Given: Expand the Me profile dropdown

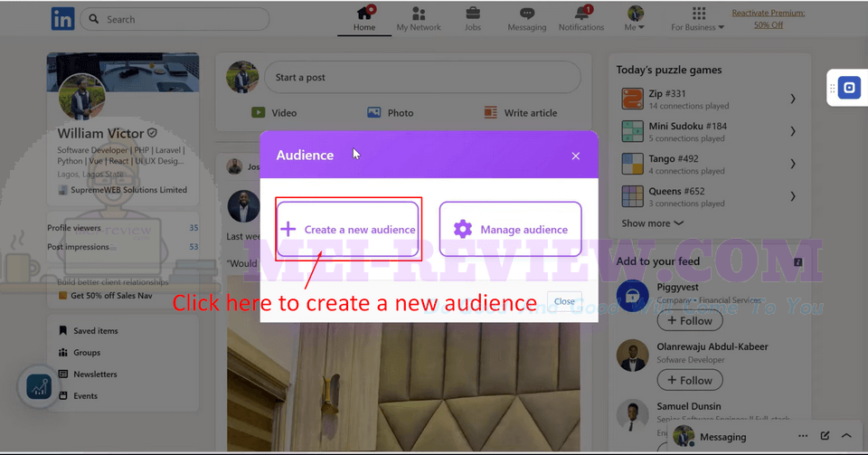Looking at the screenshot, I should [635, 19].
